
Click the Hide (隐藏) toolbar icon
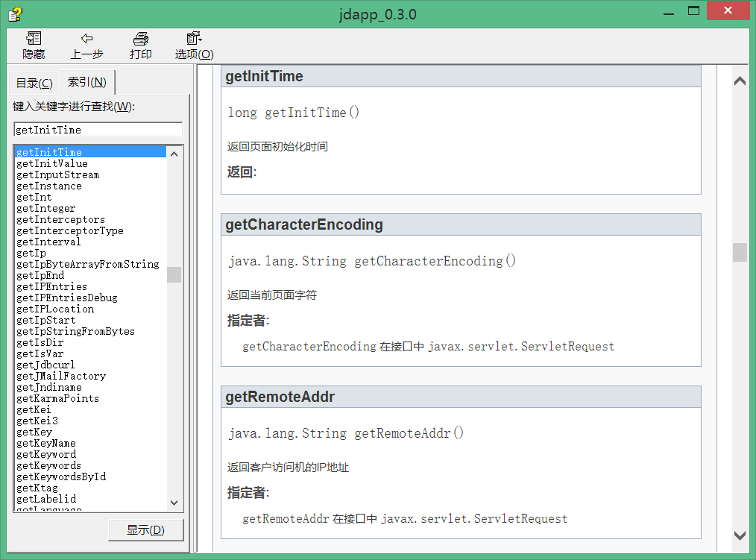pos(34,39)
